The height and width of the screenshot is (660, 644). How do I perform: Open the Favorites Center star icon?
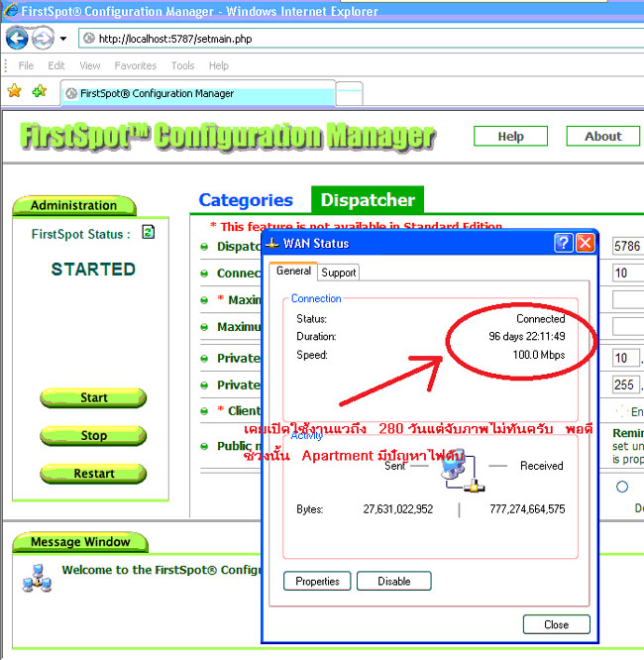(15, 91)
